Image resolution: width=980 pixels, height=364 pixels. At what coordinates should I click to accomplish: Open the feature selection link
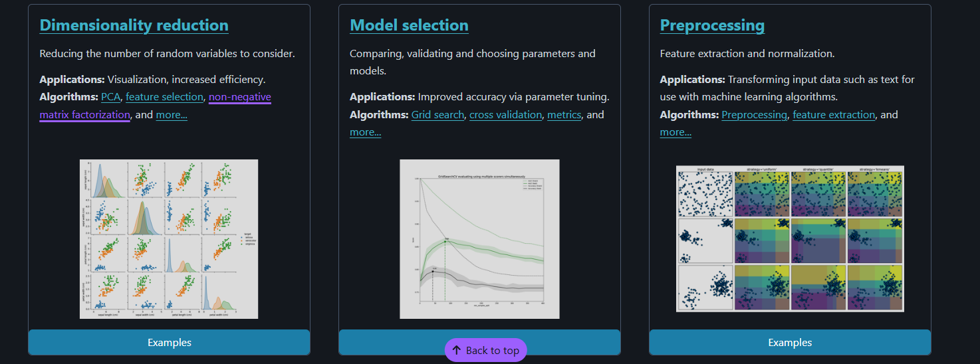click(164, 97)
